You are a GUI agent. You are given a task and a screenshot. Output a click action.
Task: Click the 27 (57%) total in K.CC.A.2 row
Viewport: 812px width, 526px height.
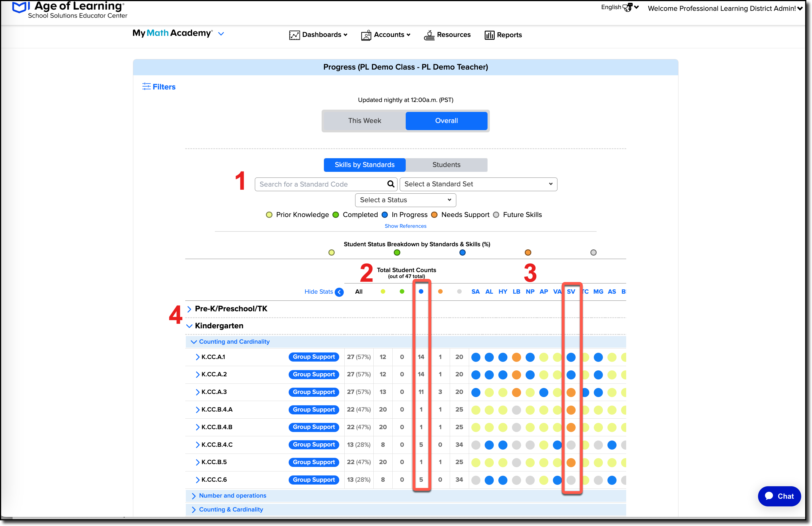[x=359, y=375]
